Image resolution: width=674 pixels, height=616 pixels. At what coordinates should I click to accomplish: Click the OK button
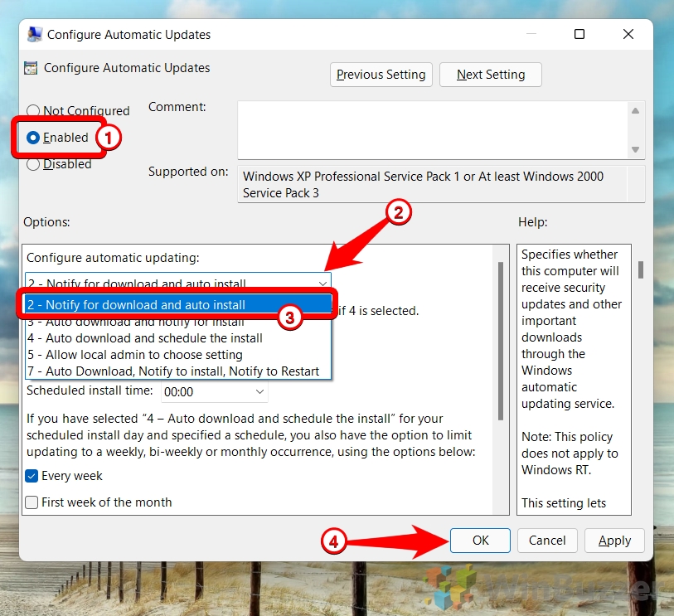pyautogui.click(x=480, y=541)
